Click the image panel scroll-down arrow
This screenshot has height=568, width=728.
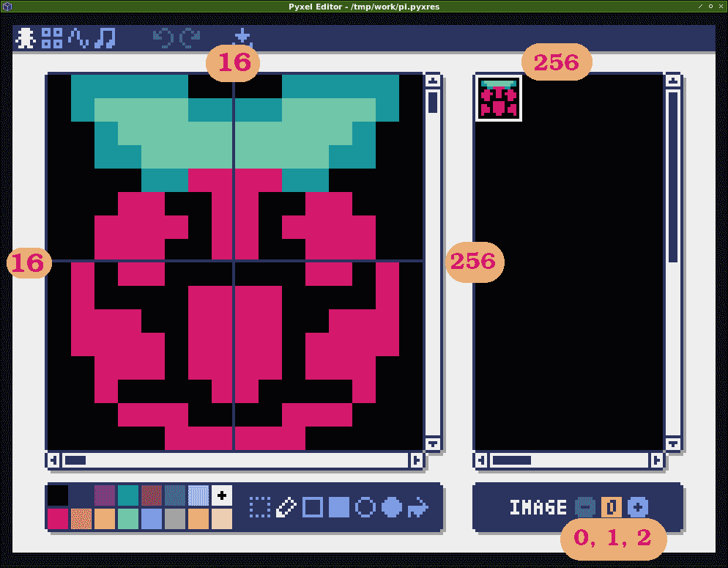point(673,443)
